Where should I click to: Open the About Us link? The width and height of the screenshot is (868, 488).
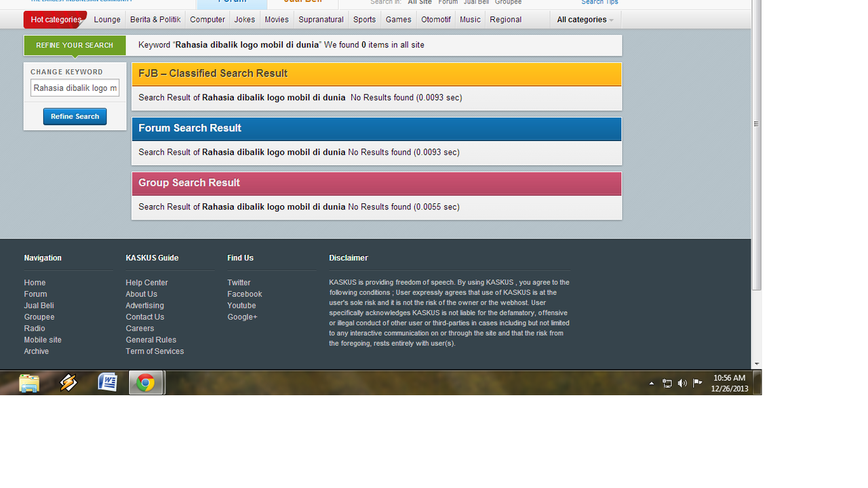point(141,294)
